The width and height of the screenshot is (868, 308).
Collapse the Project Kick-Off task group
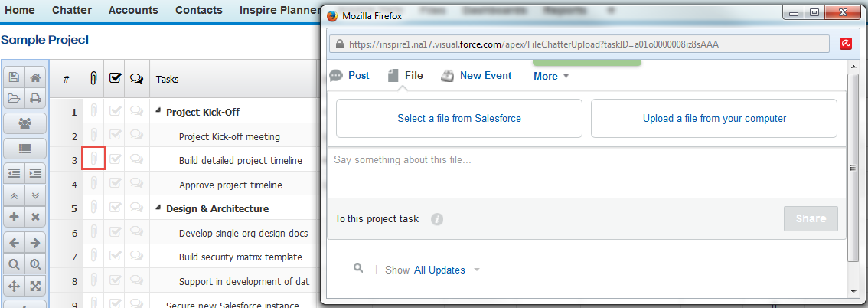pyautogui.click(x=159, y=111)
